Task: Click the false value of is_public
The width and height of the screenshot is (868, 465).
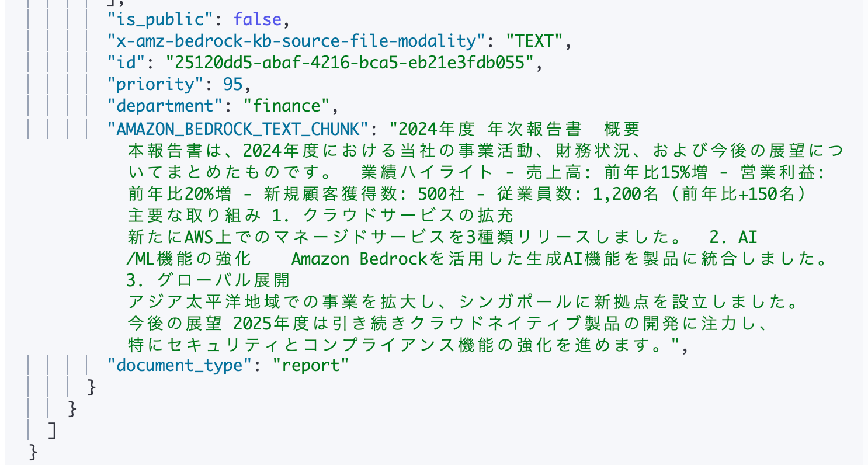Action: [x=258, y=20]
